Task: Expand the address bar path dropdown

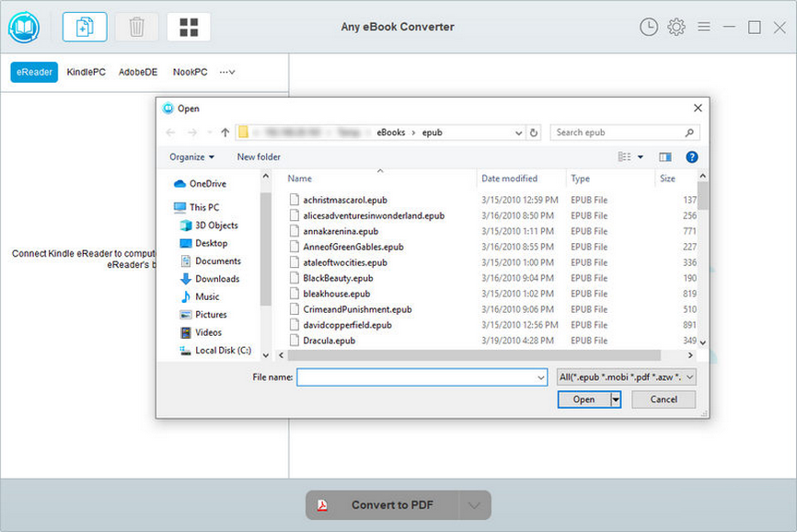Action: pos(518,133)
